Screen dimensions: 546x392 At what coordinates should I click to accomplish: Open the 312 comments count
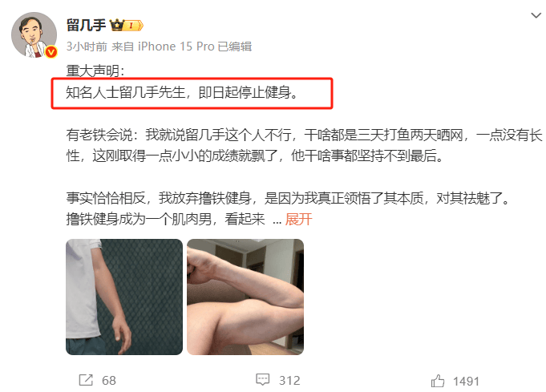tap(289, 381)
